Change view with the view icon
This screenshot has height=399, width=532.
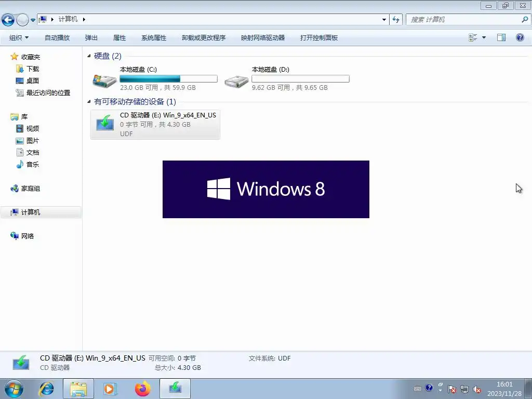[473, 37]
